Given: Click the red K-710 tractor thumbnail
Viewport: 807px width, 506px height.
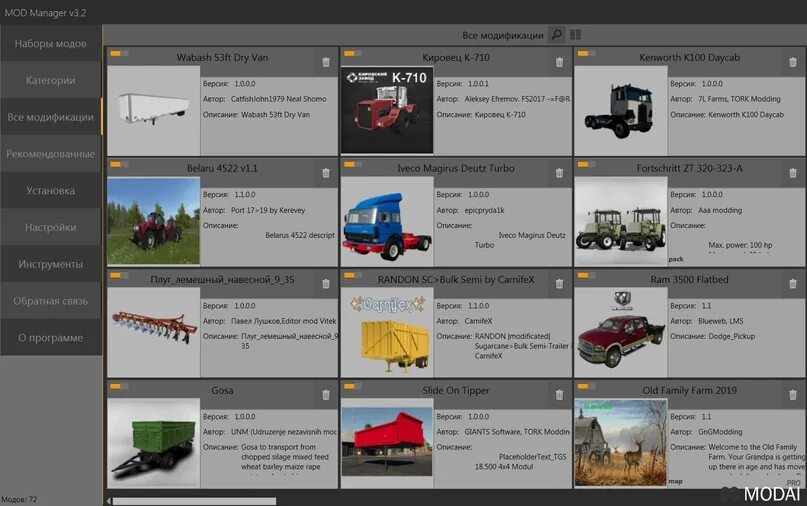Looking at the screenshot, I should click(x=387, y=110).
